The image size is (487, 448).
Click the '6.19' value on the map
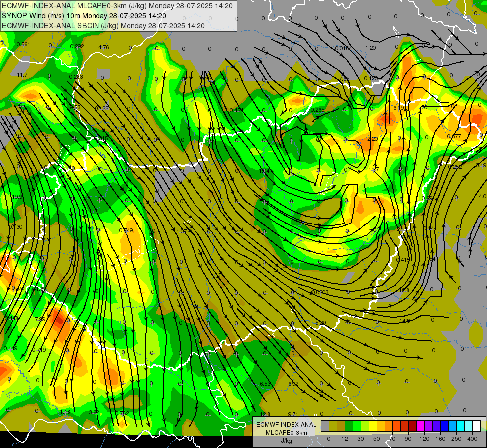click(x=399, y=108)
